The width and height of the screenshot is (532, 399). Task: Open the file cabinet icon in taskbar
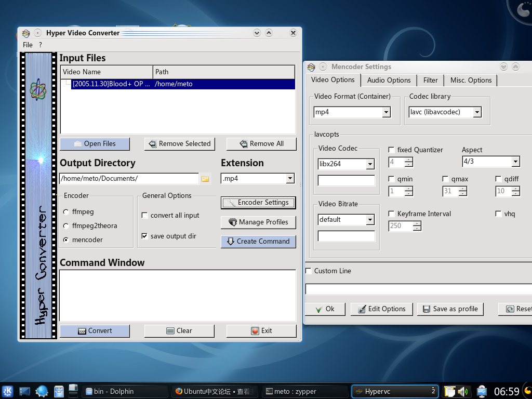tap(59, 391)
